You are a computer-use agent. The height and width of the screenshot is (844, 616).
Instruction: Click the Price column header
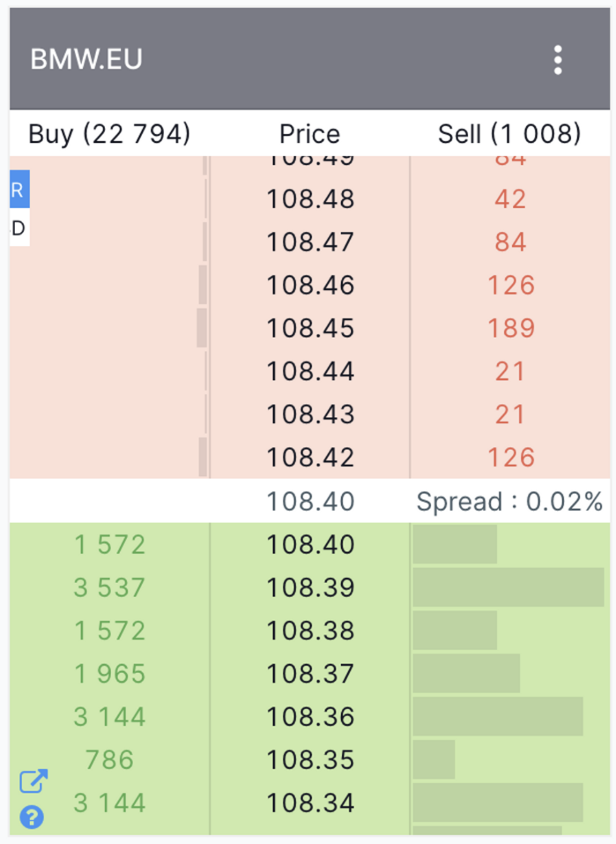[x=309, y=134]
